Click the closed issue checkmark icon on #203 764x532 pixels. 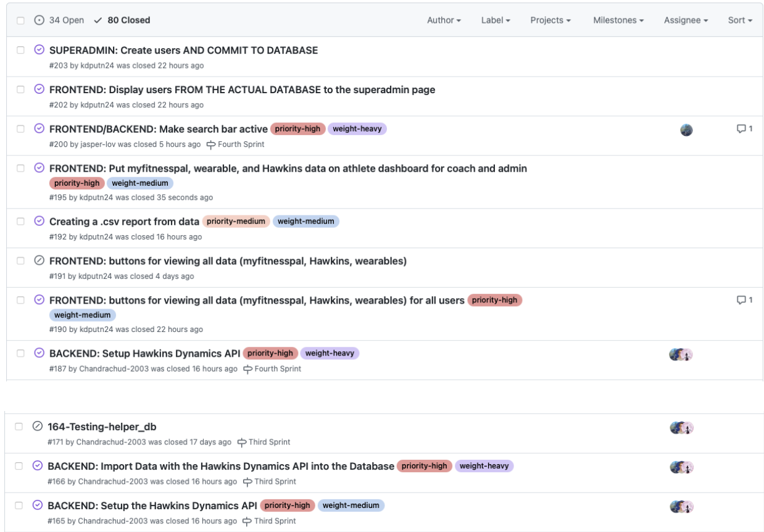[39, 50]
